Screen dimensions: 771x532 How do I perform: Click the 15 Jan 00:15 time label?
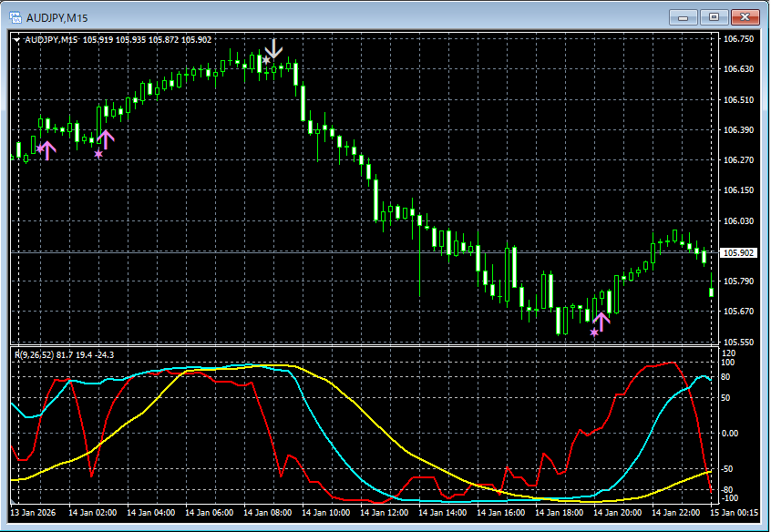tap(735, 514)
